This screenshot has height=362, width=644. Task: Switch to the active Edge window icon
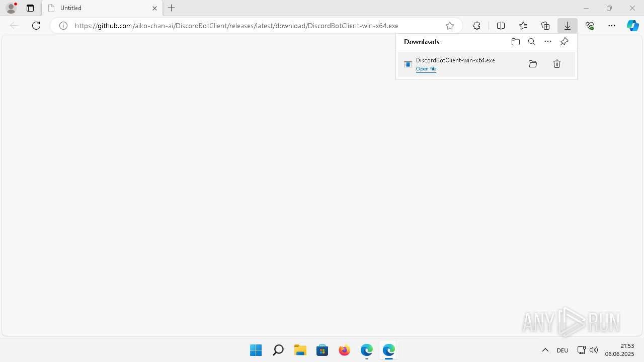tap(389, 350)
